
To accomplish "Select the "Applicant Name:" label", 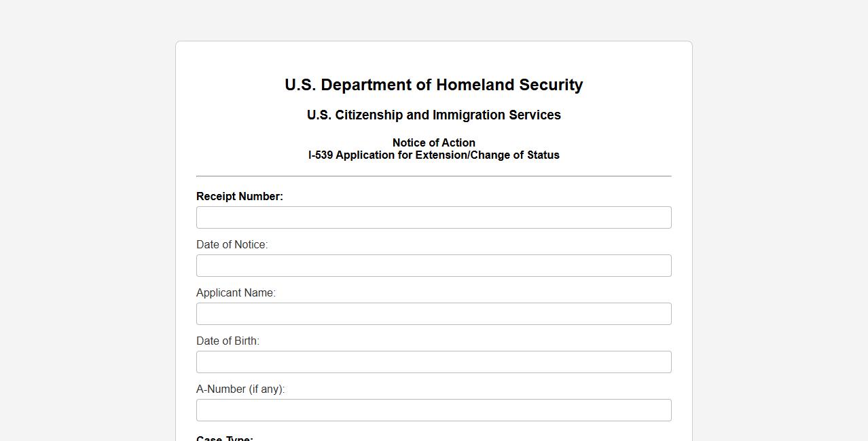I will pyautogui.click(x=236, y=293).
